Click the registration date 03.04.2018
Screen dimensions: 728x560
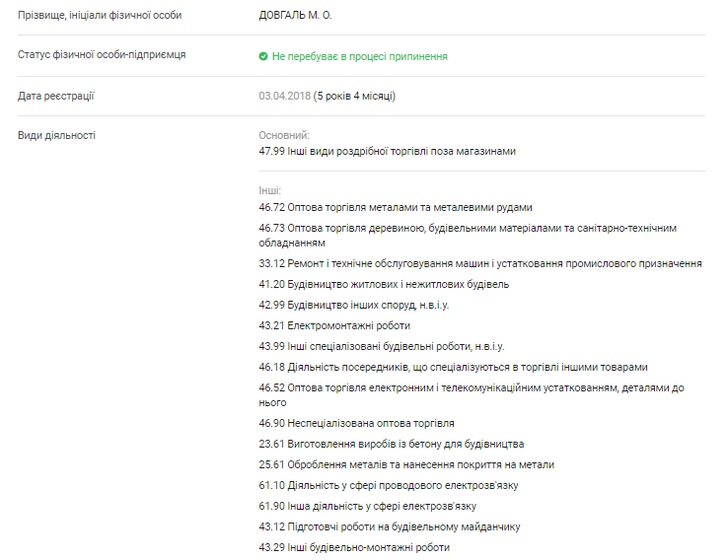click(284, 96)
